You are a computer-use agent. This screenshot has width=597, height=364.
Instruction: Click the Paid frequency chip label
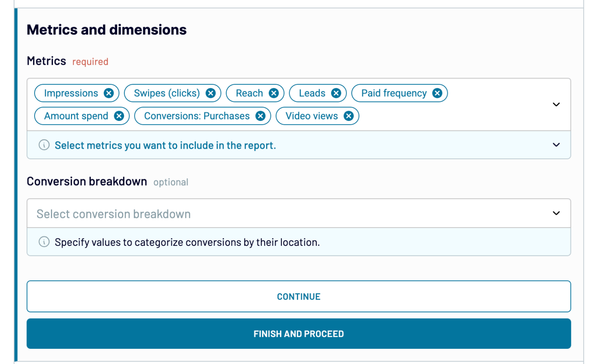(394, 93)
